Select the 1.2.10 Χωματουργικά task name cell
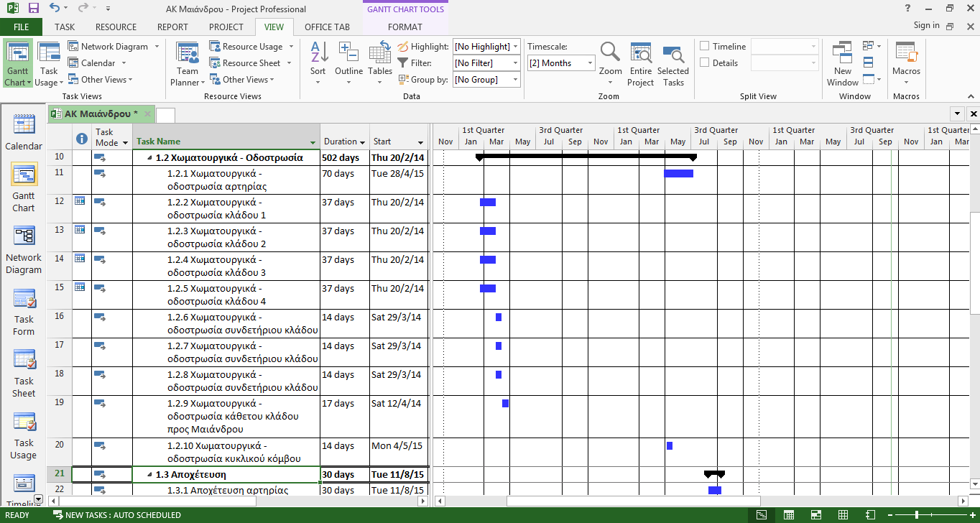 tap(226, 453)
